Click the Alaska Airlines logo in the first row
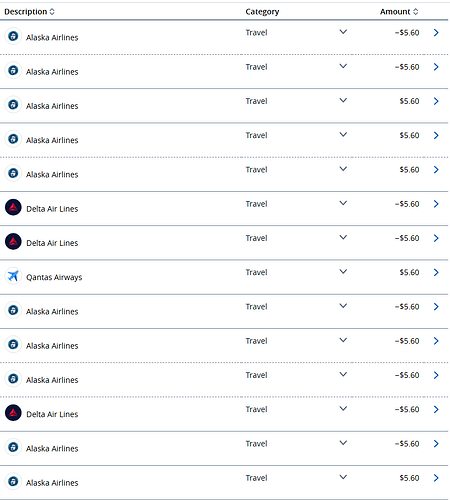450x500 pixels. point(13,36)
